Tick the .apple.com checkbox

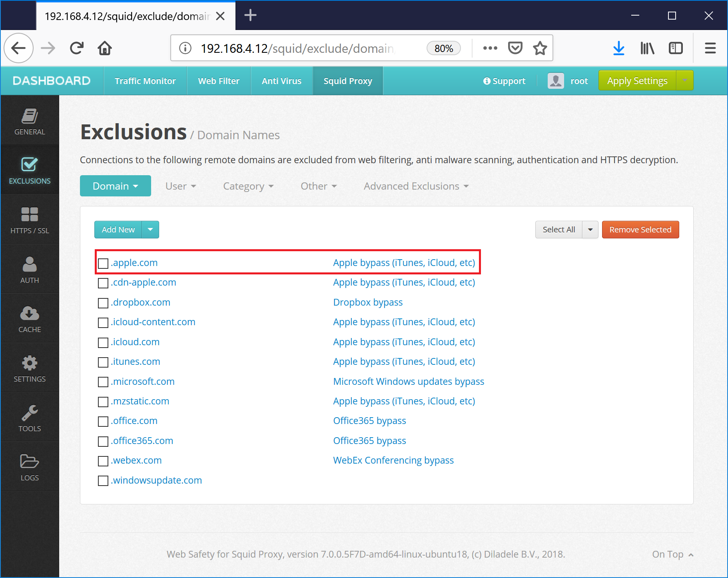(103, 263)
